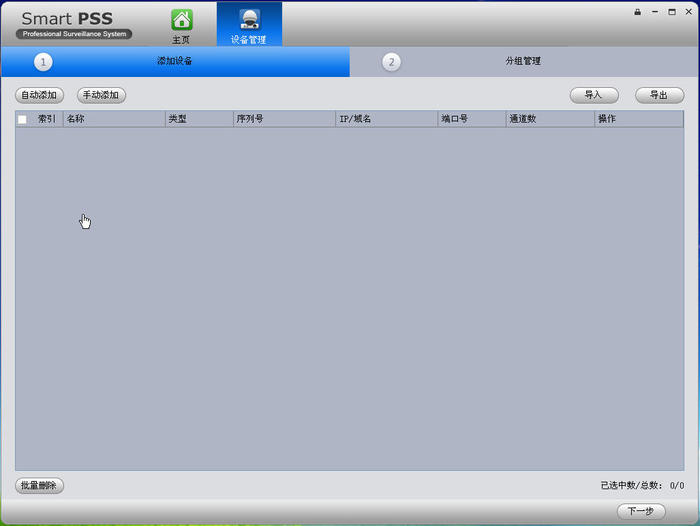Click the 自动添加 button
This screenshot has height=526, width=700.
39,95
